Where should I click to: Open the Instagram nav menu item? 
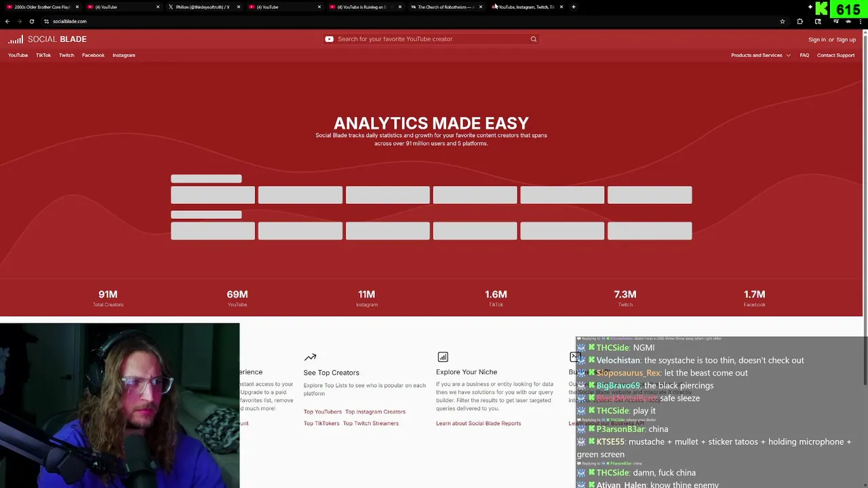(123, 56)
